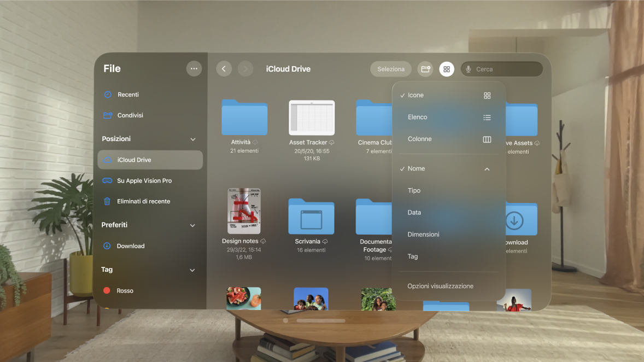Click the Seleziona button

click(x=391, y=69)
